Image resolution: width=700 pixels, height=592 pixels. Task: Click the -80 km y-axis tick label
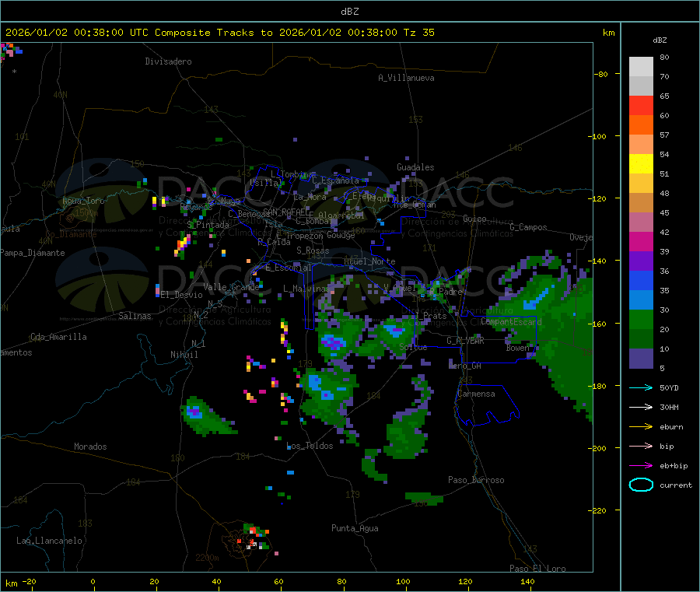(x=600, y=74)
